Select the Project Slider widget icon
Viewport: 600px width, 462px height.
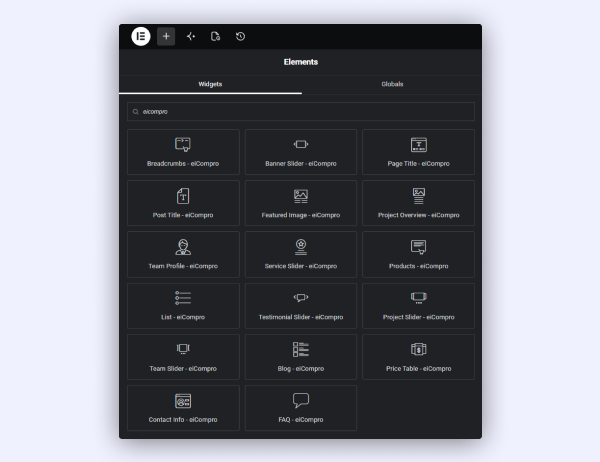point(419,298)
